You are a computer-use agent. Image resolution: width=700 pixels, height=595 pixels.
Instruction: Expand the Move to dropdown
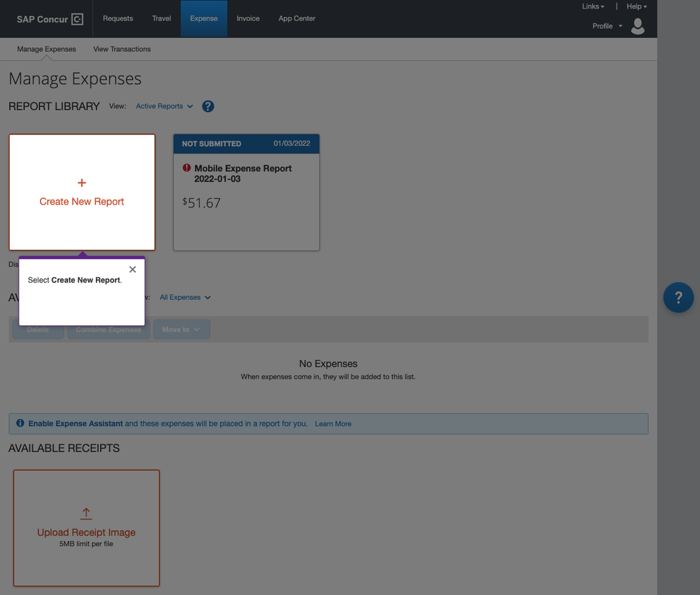pyautogui.click(x=181, y=329)
